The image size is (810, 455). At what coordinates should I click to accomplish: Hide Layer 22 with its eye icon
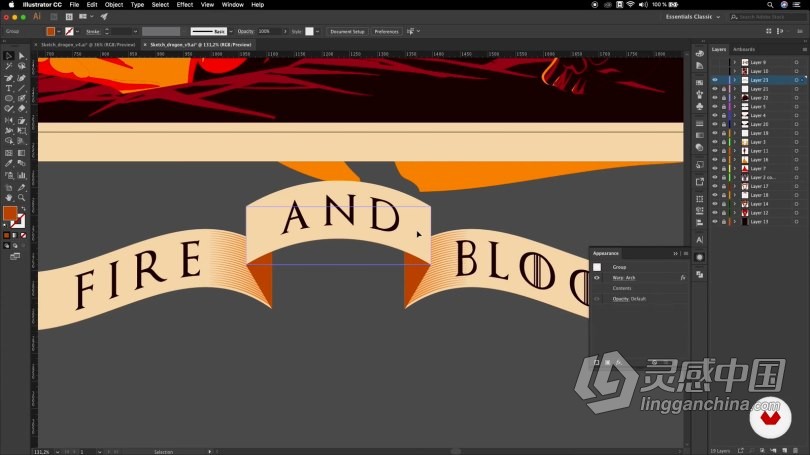click(715, 98)
